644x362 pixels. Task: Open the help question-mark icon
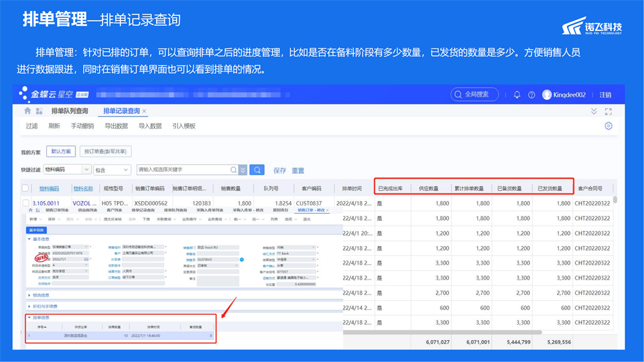click(531, 95)
